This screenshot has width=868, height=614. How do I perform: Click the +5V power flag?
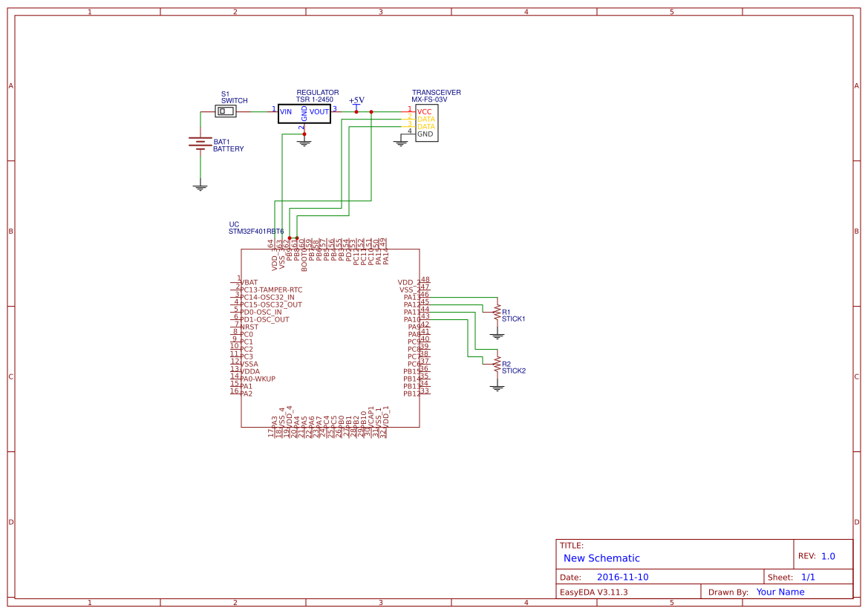356,105
